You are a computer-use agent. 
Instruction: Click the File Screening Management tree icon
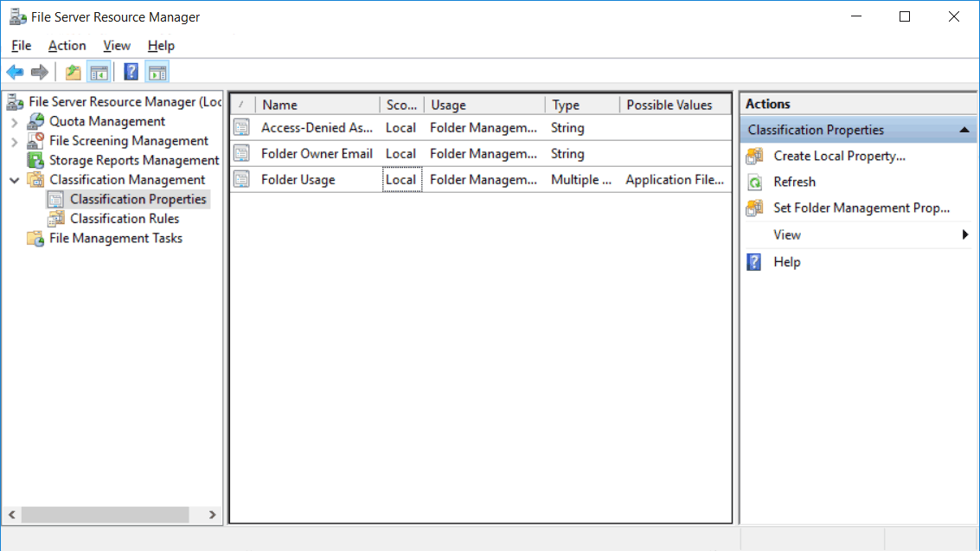(x=35, y=140)
